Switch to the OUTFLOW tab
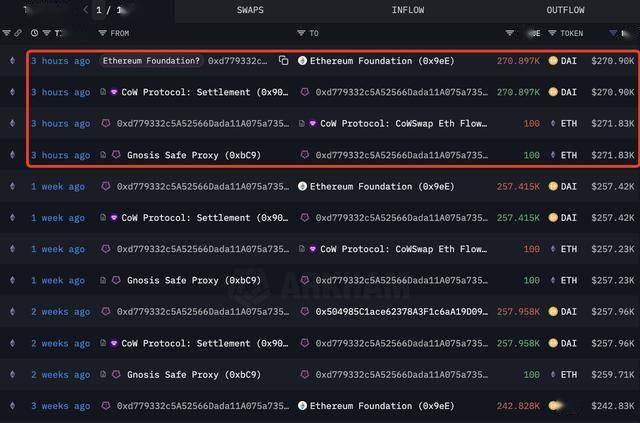This screenshot has height=423, width=640. coord(565,10)
